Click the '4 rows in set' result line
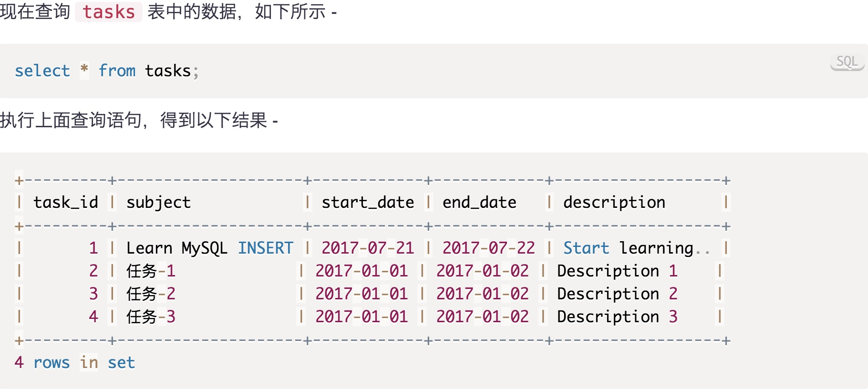 coord(75,363)
